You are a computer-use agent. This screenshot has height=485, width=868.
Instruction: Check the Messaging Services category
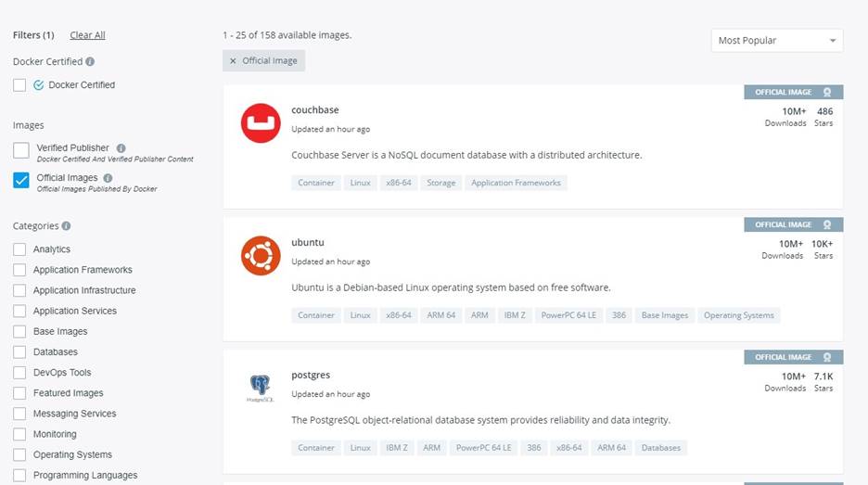point(19,414)
